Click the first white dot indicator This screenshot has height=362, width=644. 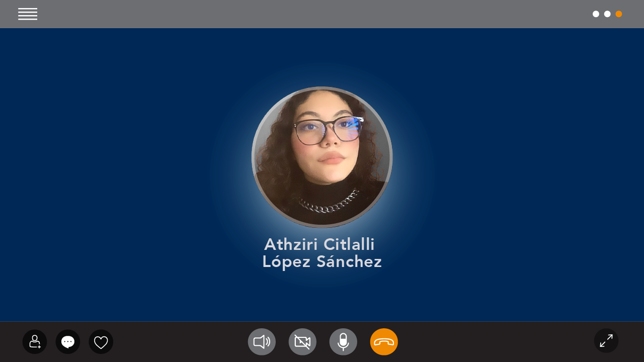tap(596, 14)
